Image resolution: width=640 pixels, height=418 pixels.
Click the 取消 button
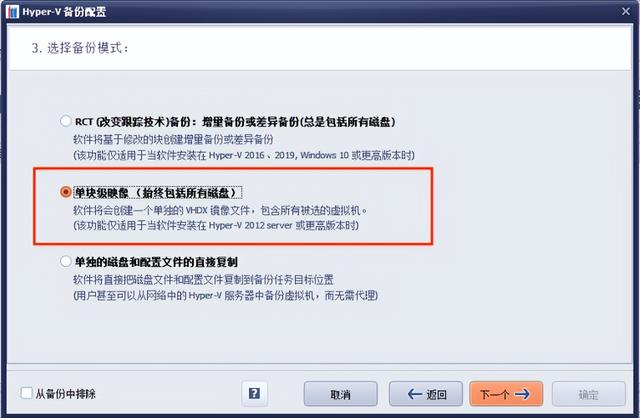point(340,394)
